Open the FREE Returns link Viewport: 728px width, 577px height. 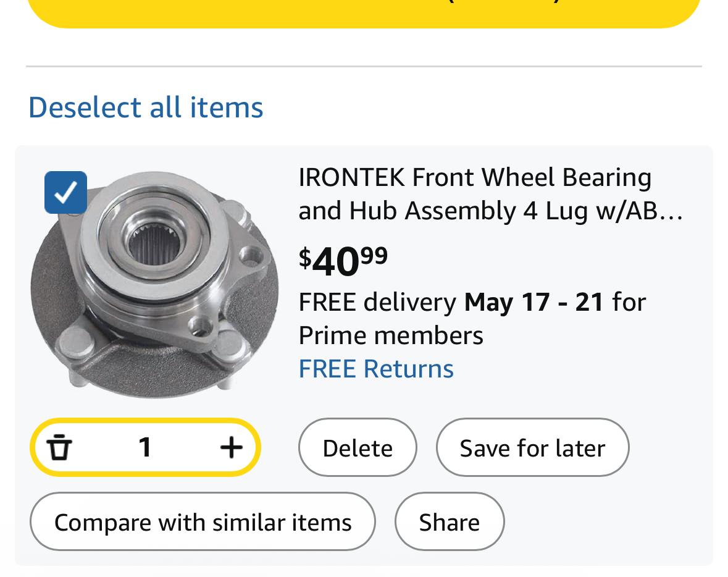(x=375, y=369)
